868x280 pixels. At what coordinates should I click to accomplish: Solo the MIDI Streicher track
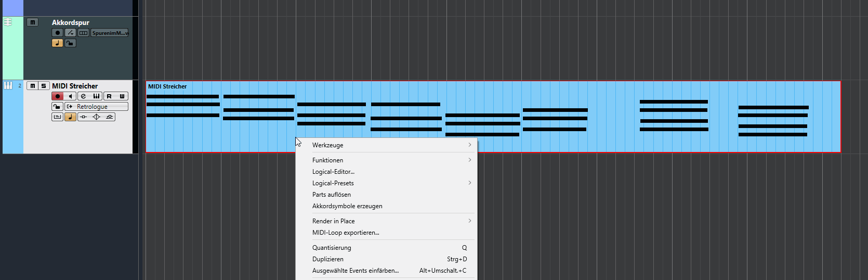[44, 86]
